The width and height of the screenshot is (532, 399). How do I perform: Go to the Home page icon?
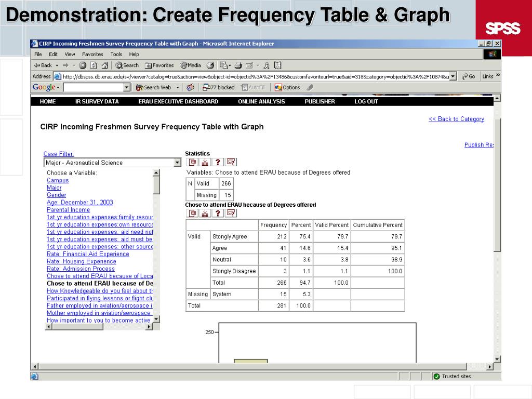[x=105, y=65]
